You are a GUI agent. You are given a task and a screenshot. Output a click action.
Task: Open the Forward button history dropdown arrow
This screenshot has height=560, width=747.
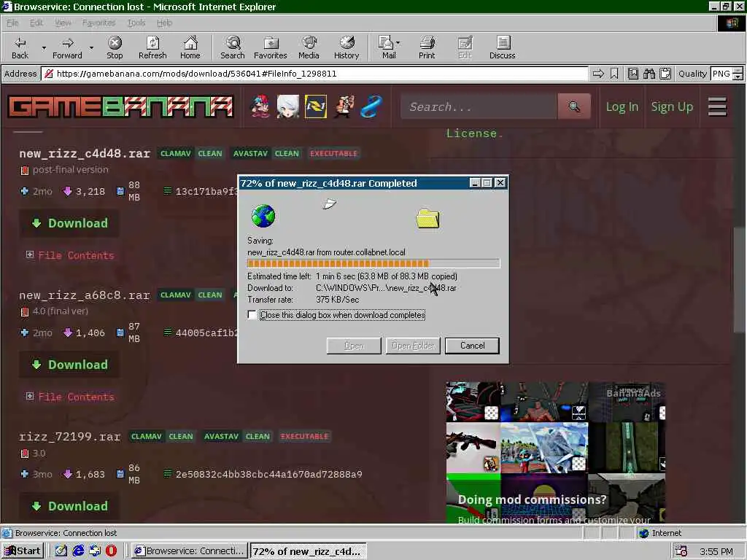[91, 47]
